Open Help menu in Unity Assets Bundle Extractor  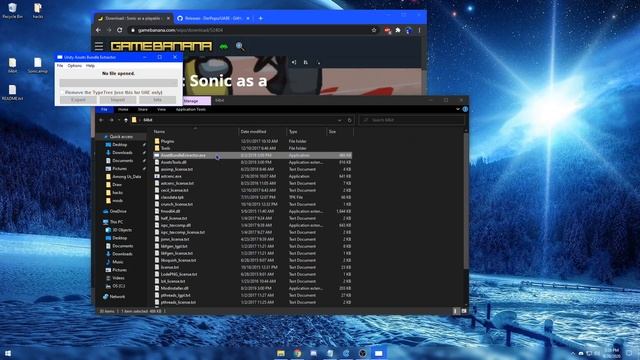point(90,65)
